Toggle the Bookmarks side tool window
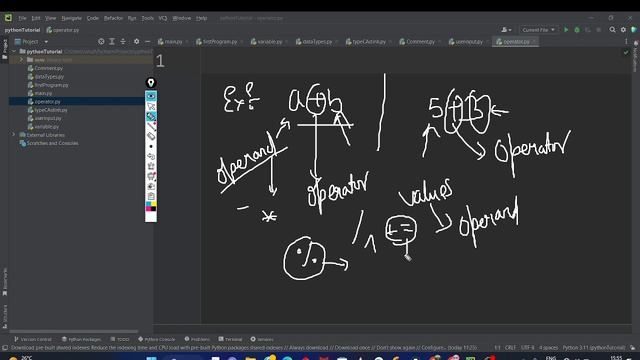 (4, 282)
